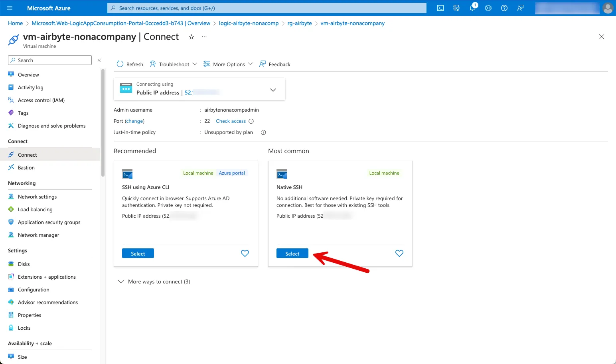Click info icon beside Unsupported by plan
616x364 pixels.
pos(263,132)
